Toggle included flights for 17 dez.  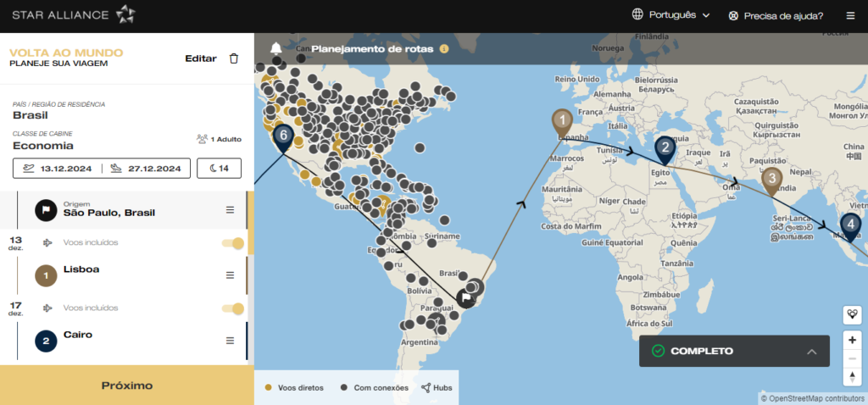click(x=232, y=308)
